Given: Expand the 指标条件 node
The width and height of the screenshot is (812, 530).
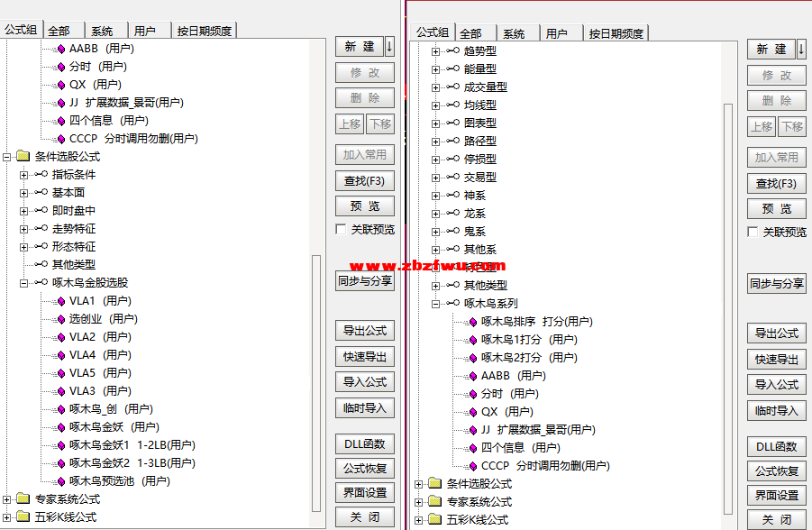Looking at the screenshot, I should (x=23, y=175).
